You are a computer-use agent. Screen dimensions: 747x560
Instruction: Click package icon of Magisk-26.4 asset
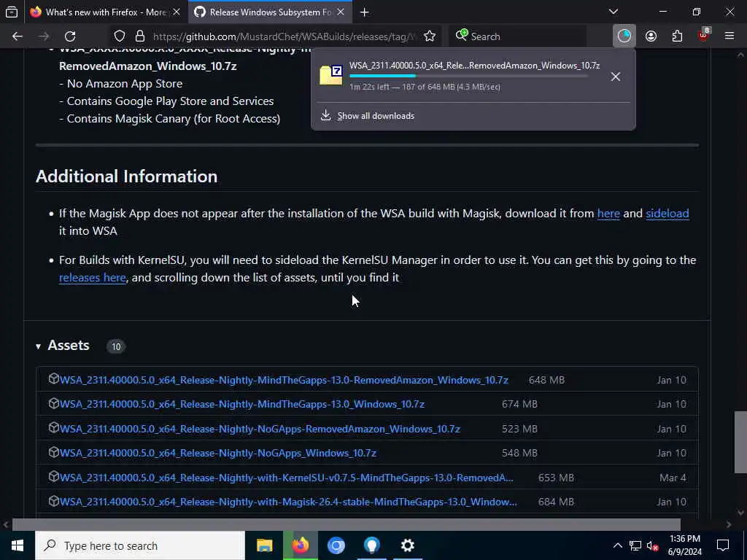(53, 500)
